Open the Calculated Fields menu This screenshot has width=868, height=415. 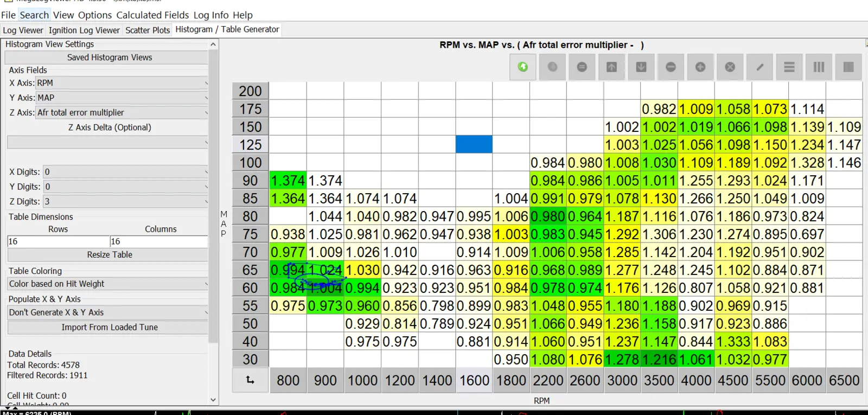click(152, 15)
